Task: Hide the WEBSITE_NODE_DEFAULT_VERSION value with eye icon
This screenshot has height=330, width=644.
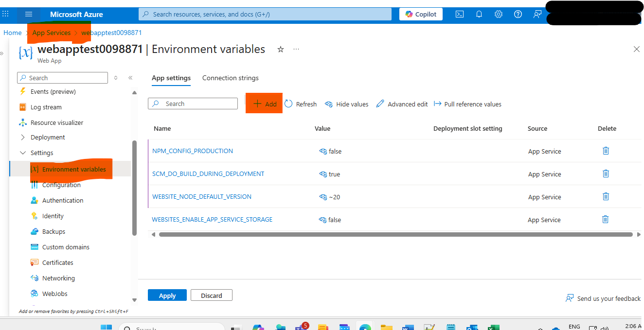Action: coord(322,197)
